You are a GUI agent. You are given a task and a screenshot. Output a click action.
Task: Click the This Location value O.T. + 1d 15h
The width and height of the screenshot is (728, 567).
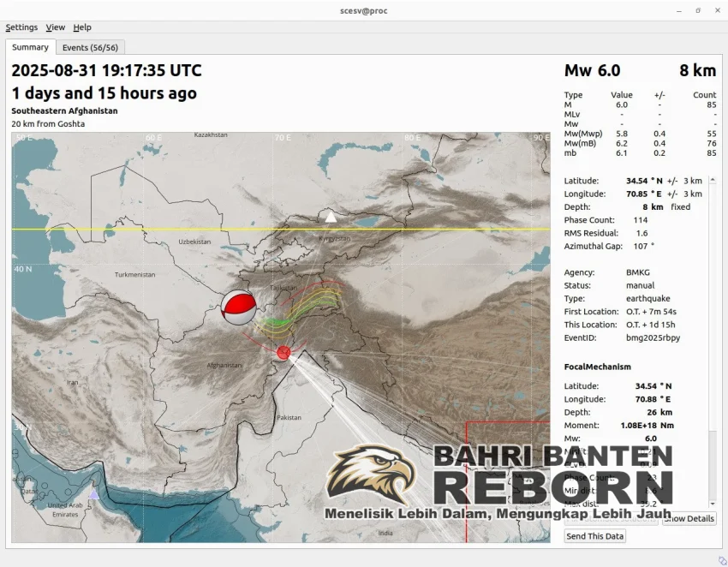pyautogui.click(x=650, y=325)
